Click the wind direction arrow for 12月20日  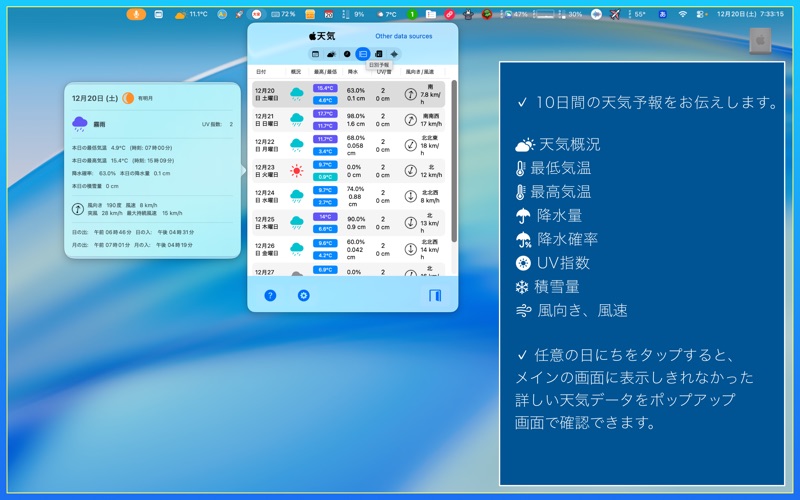(x=410, y=94)
